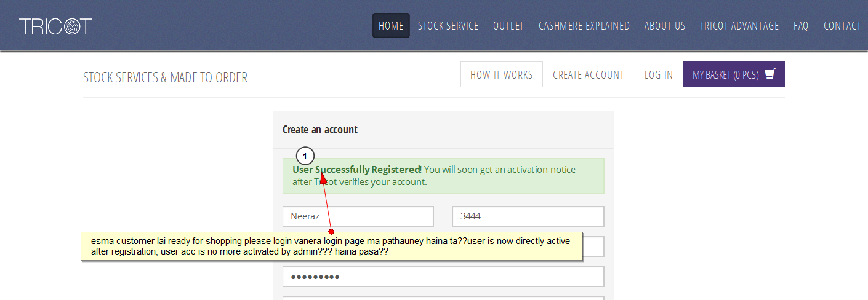The height and width of the screenshot is (300, 868).
Task: Open CASHMERE EXPLAINED in the navigation
Action: tap(584, 26)
